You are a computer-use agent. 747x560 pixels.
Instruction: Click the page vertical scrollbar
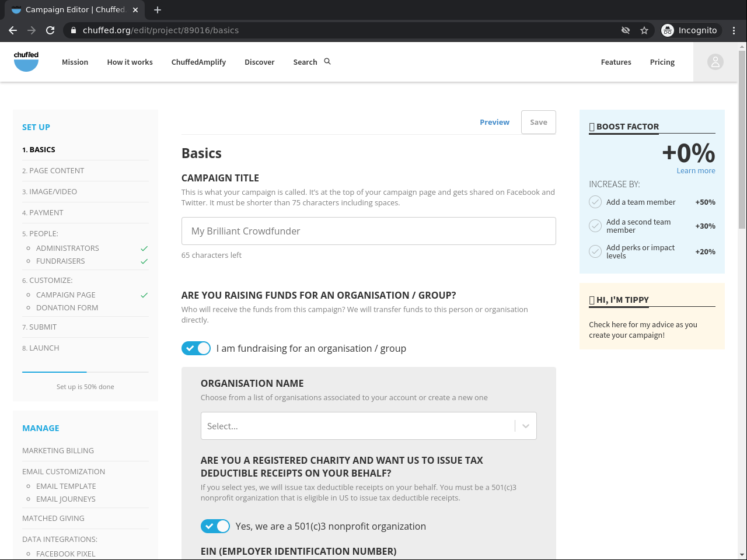[x=742, y=140]
